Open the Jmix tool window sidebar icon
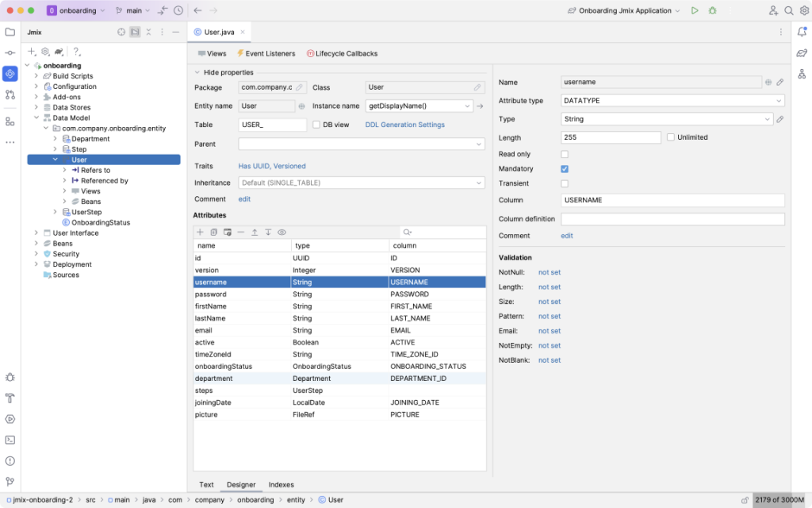The width and height of the screenshot is (812, 508). (10, 73)
